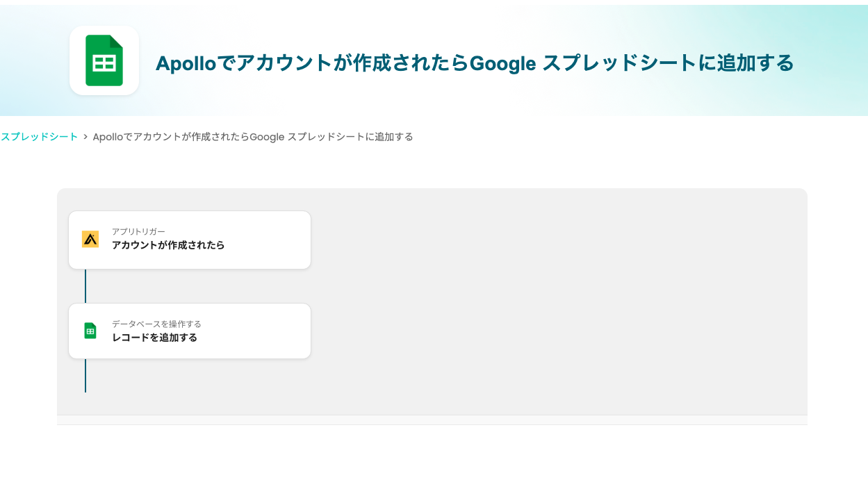Click the アプリトリガー label
This screenshot has width=868, height=480.
138,231
